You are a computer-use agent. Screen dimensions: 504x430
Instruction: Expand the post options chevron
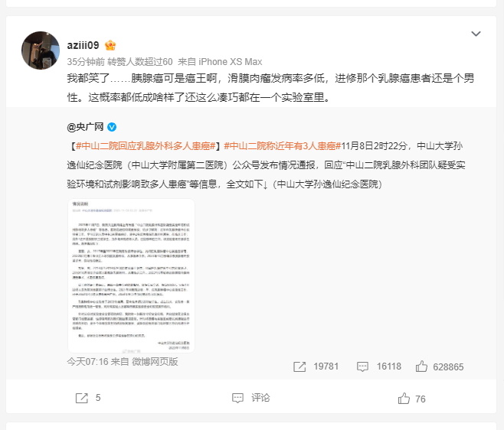pyautogui.click(x=476, y=34)
